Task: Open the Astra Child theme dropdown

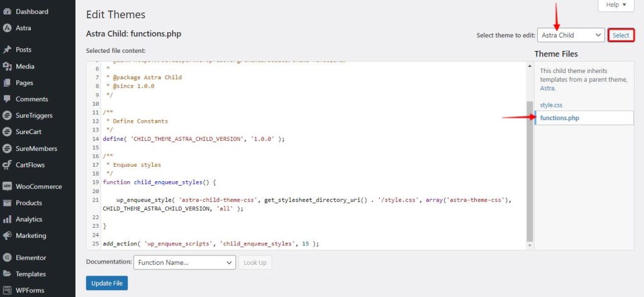Action: point(571,35)
